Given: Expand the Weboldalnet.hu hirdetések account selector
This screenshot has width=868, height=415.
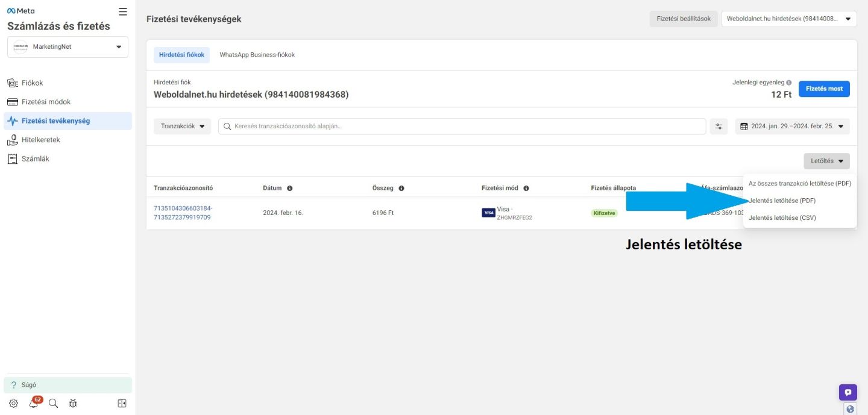Looking at the screenshot, I should (789, 19).
